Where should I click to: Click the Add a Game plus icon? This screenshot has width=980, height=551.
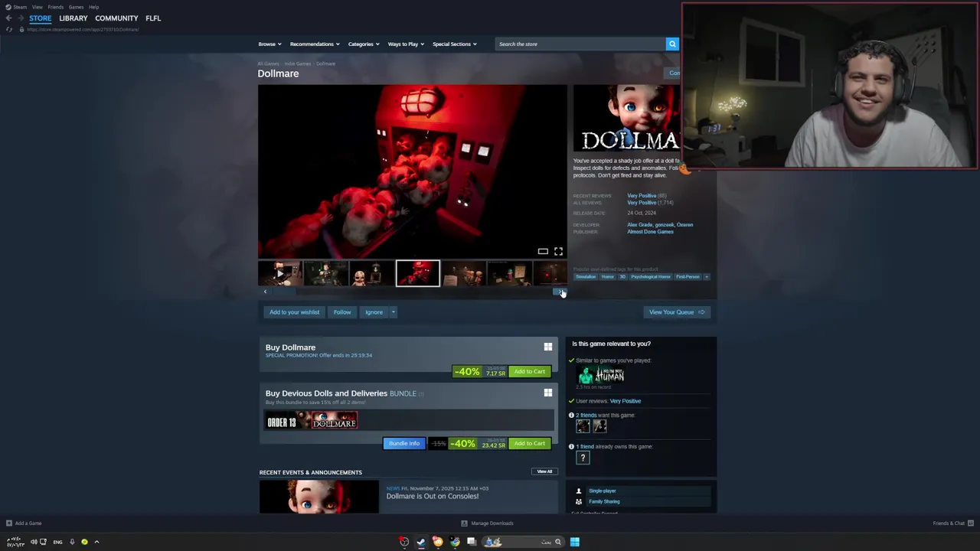(9, 523)
